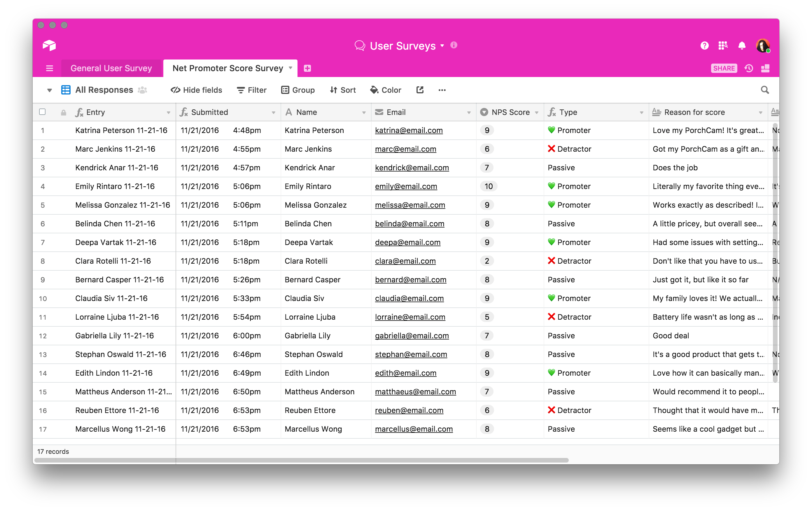Image resolution: width=812 pixels, height=511 pixels.
Task: Expand the NPS Score column dropdown
Action: tap(536, 113)
